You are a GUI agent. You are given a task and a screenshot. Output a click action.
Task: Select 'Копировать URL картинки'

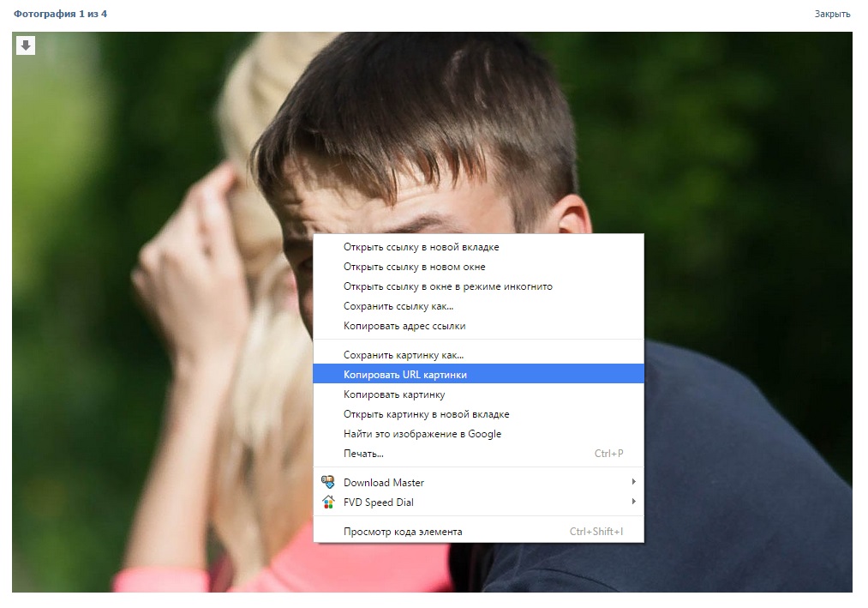click(478, 374)
